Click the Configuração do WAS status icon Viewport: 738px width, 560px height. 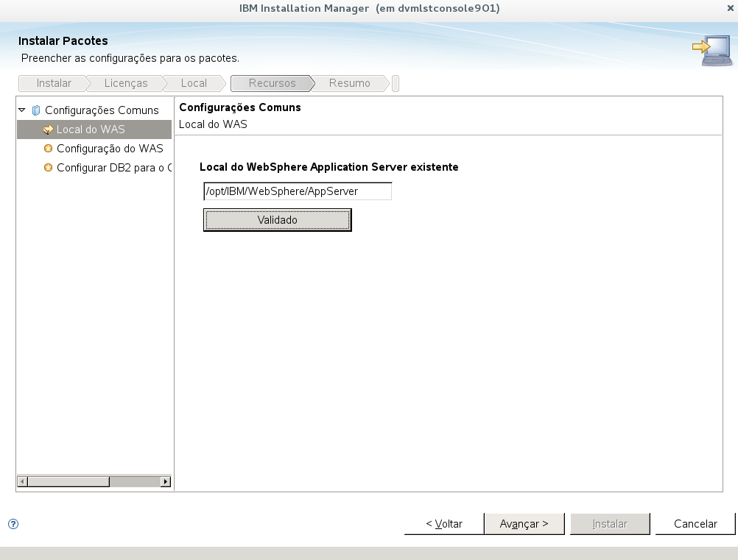click(48, 149)
